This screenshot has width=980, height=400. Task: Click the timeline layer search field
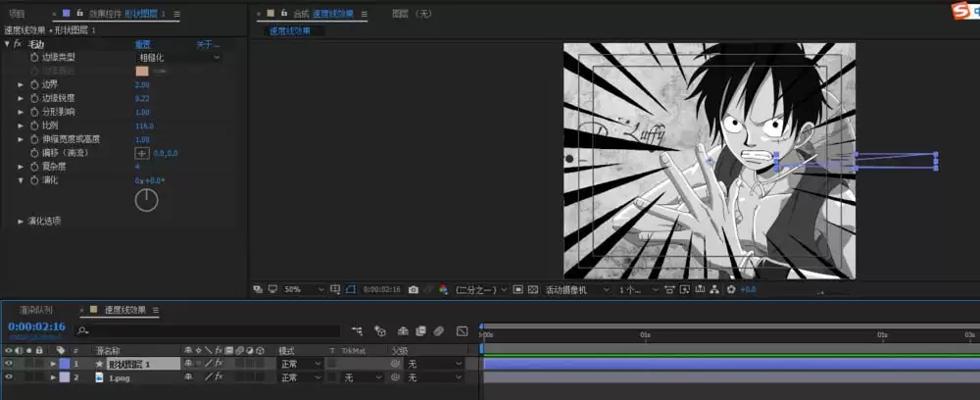click(207, 330)
